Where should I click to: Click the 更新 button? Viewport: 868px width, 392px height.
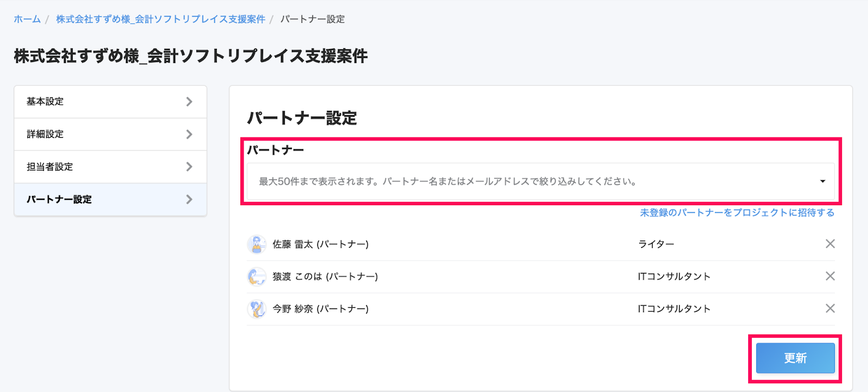795,358
